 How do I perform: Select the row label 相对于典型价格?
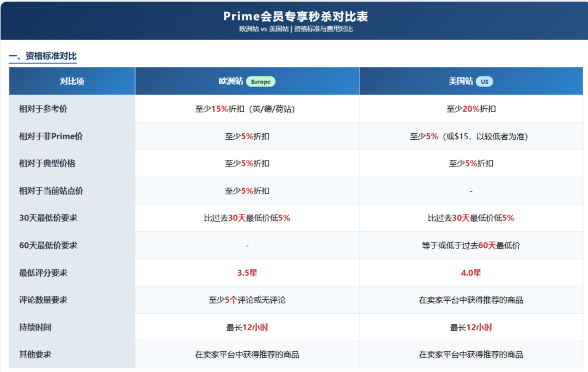coord(47,163)
